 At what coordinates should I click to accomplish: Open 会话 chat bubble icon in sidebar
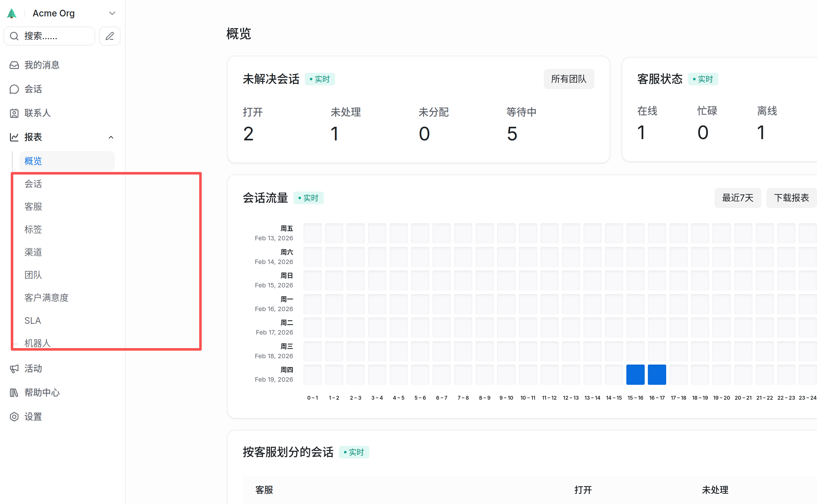(14, 89)
